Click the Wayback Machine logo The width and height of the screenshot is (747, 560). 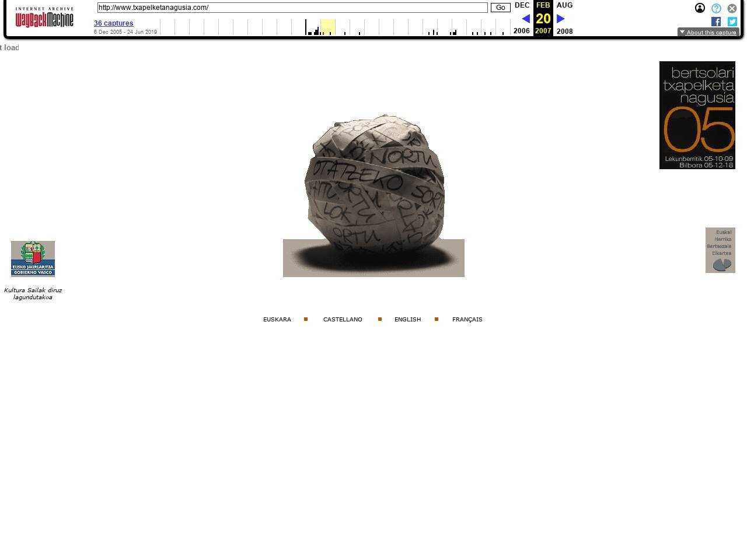44,18
